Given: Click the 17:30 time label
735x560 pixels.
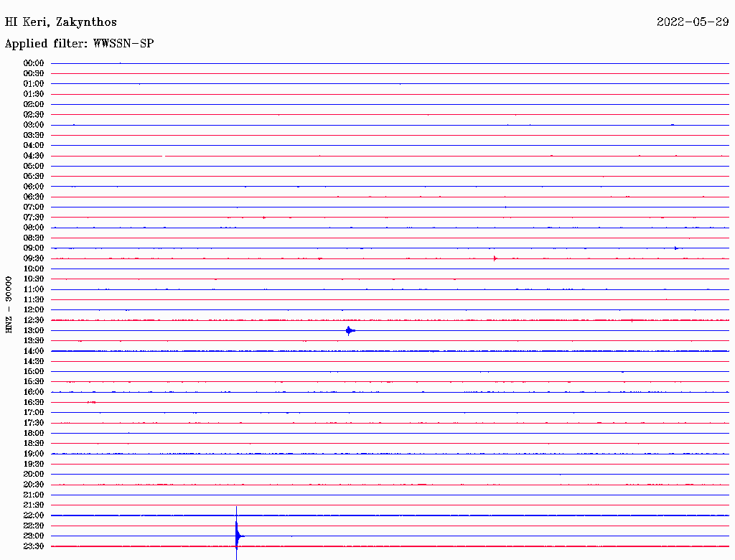Looking at the screenshot, I should tap(34, 423).
